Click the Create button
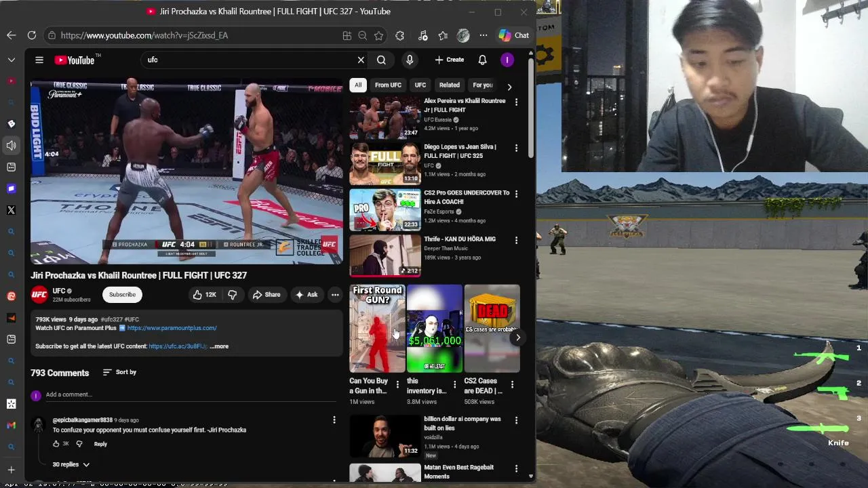Viewport: 868px width, 488px height. coord(450,60)
